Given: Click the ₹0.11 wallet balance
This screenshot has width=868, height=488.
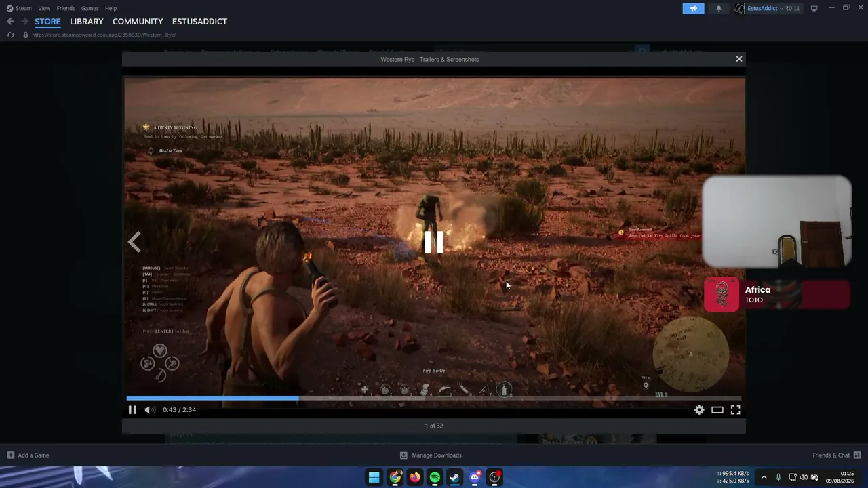Looking at the screenshot, I should point(793,8).
